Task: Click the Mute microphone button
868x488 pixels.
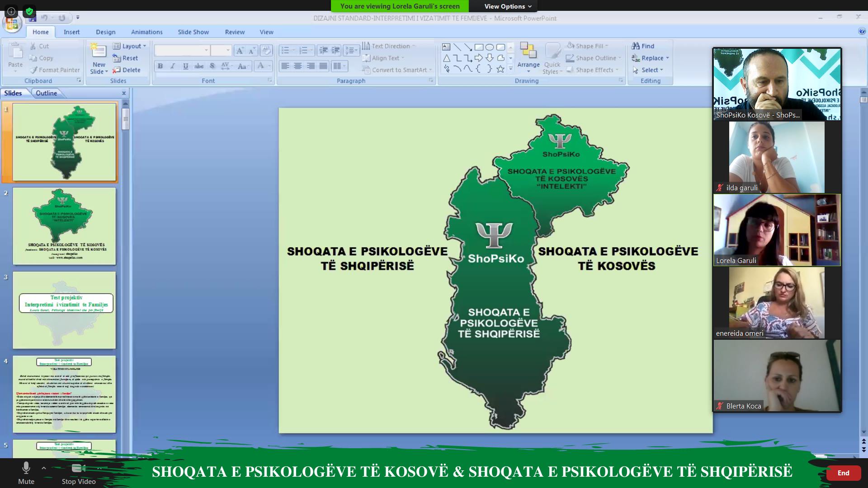Action: point(26,473)
